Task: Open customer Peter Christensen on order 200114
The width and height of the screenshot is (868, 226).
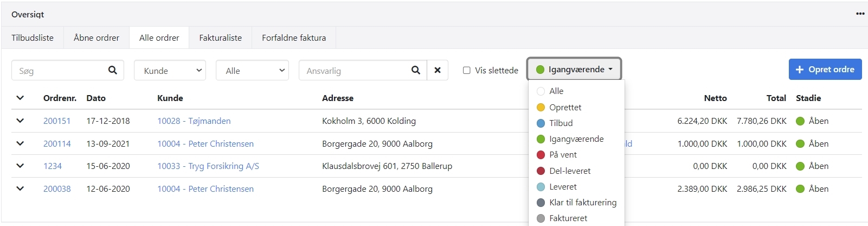Action: point(205,144)
